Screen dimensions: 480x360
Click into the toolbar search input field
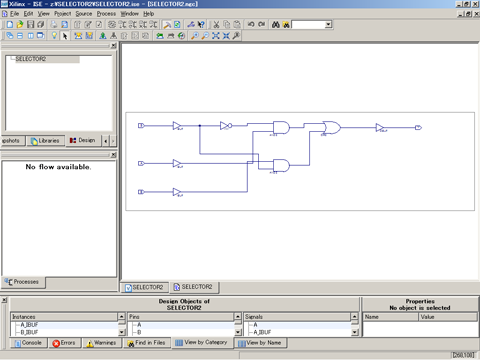tap(308, 24)
